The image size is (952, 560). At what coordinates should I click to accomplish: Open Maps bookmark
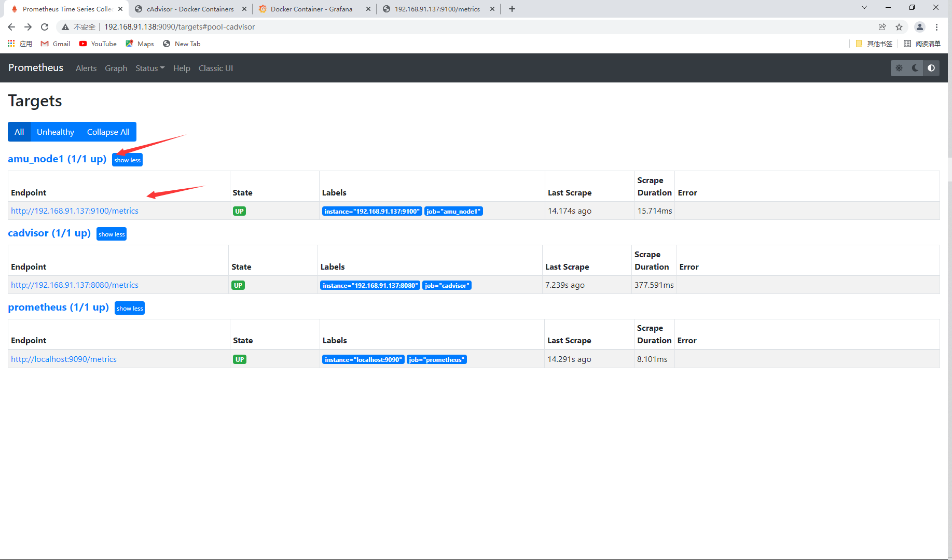tap(140, 44)
